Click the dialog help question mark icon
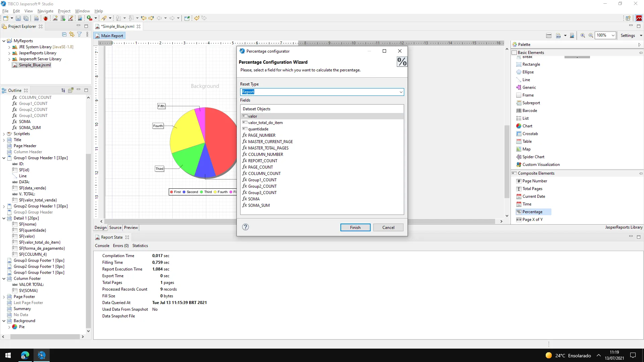The height and width of the screenshot is (362, 644). 246,227
